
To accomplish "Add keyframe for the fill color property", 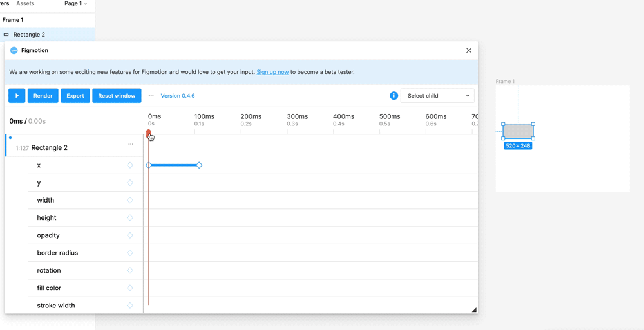I will click(x=130, y=288).
